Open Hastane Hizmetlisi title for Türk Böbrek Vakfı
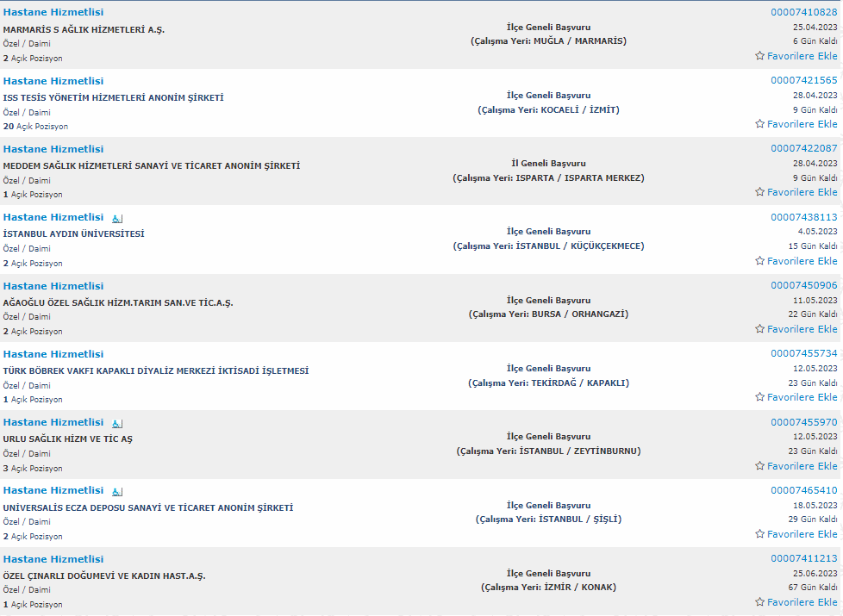The height and width of the screenshot is (616, 843). click(x=53, y=354)
